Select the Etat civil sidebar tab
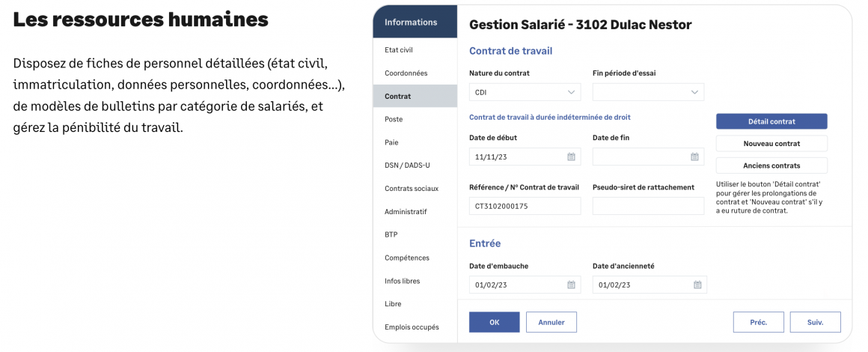Viewport: 868px width, 352px height. (399, 50)
